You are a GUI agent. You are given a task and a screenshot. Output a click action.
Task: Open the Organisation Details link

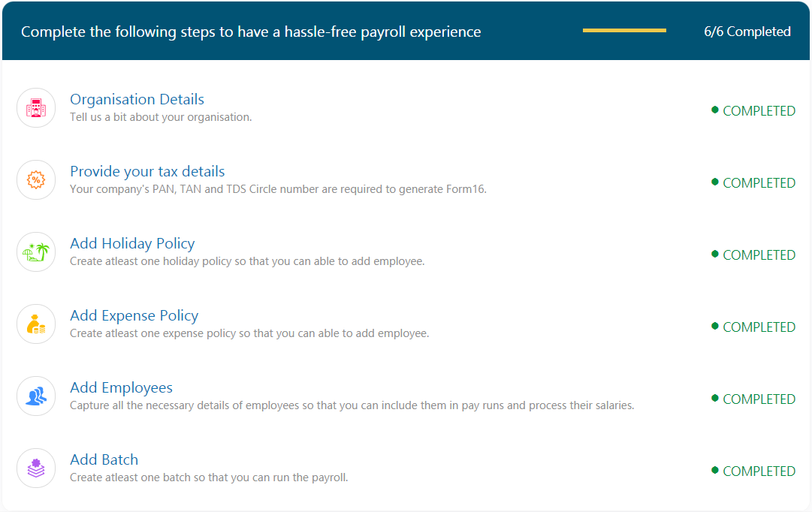tap(137, 99)
